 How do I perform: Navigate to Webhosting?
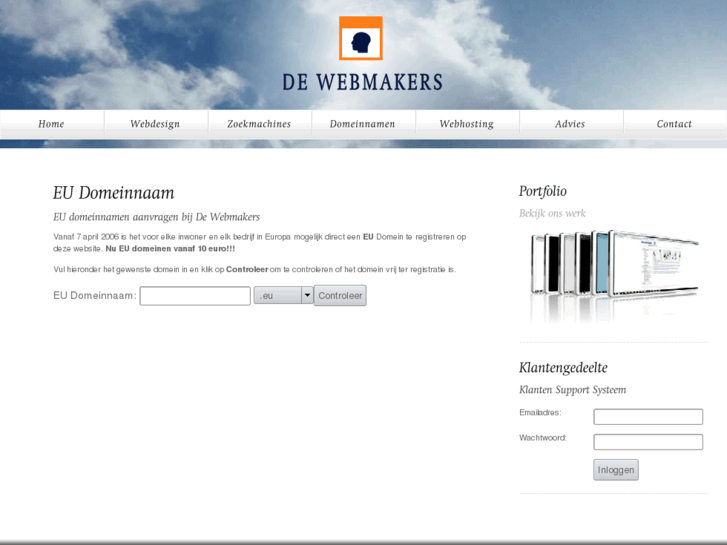click(x=467, y=124)
